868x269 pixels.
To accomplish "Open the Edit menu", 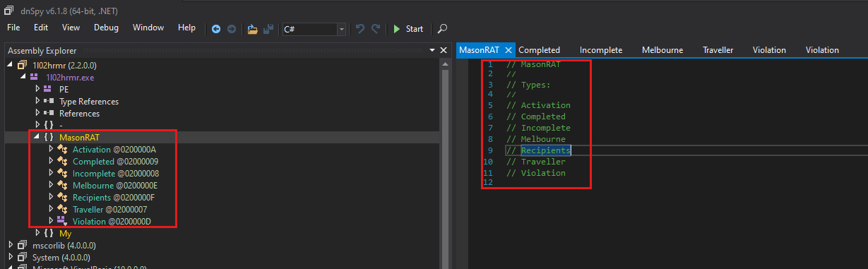I will click(41, 28).
